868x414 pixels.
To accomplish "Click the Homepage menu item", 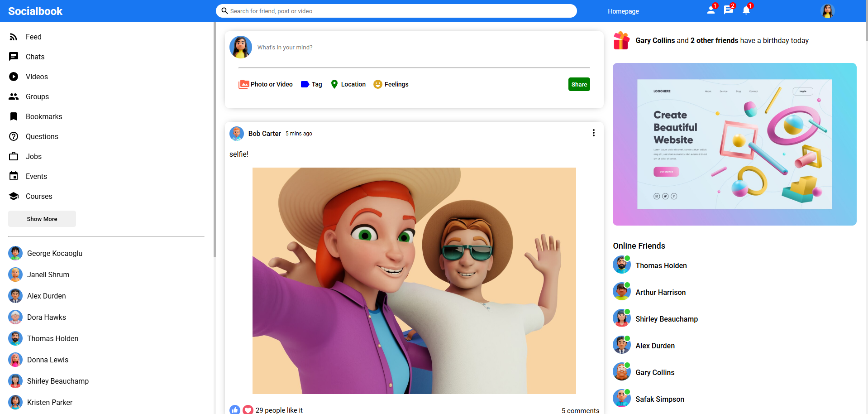I will tap(623, 11).
